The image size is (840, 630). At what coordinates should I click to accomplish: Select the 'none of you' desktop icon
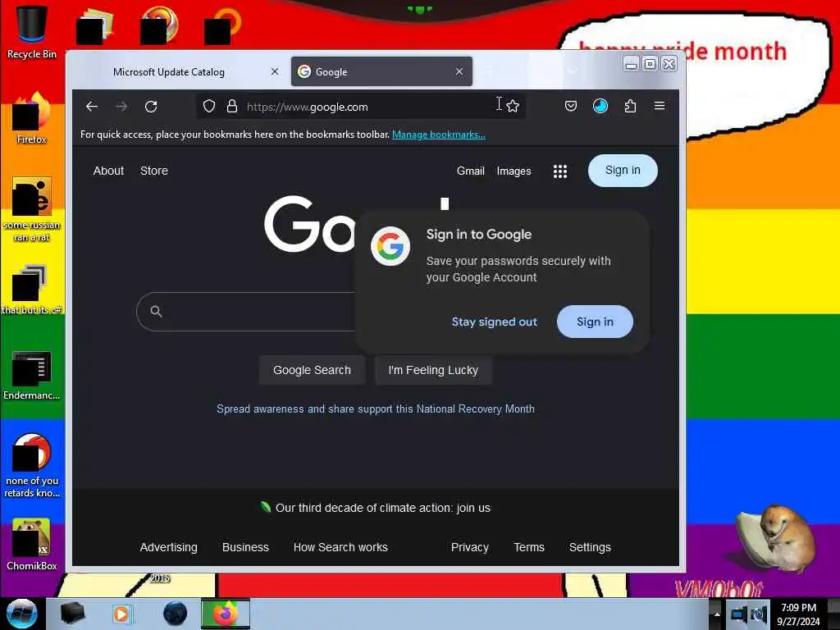pos(32,465)
